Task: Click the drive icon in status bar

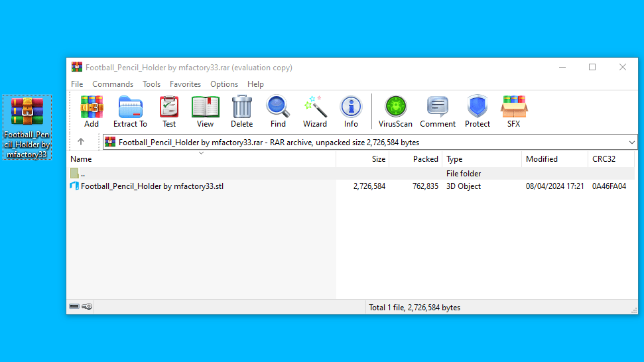Action: [74, 306]
